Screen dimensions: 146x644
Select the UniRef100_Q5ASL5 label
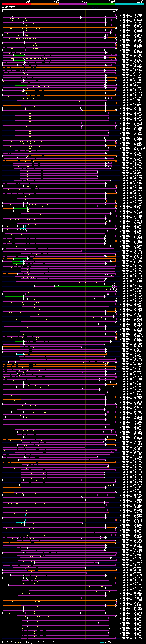[131, 208]
